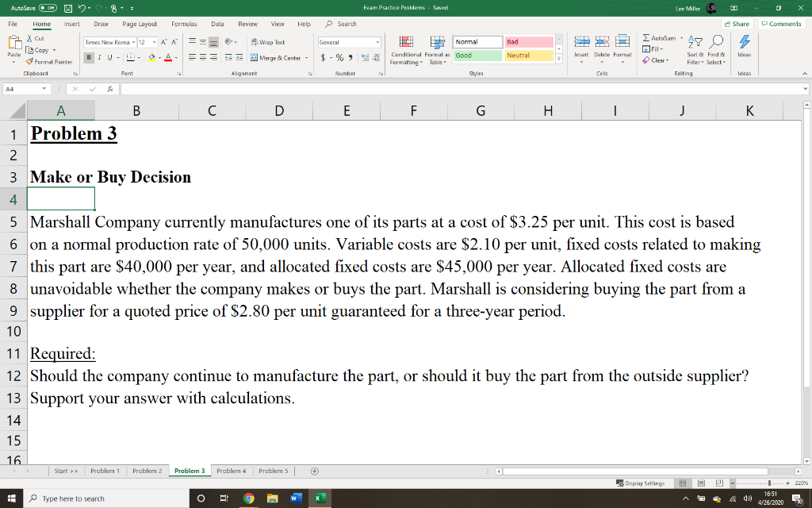Screen dimensions: 812x508
Task: Activate the Format Painter tool
Action: 49,62
